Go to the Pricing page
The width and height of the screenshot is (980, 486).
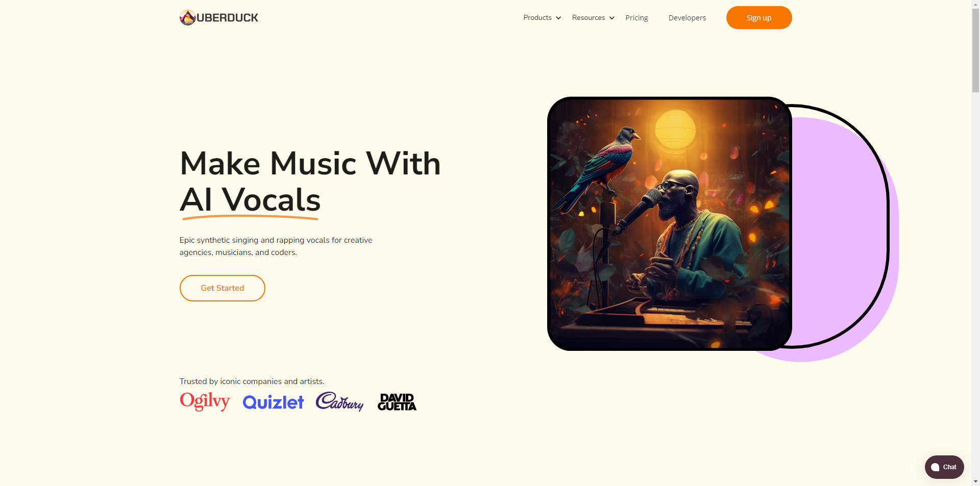point(636,18)
